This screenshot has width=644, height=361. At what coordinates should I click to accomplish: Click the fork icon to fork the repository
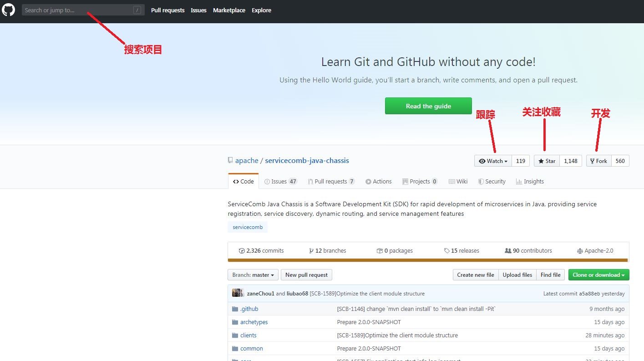[592, 161]
